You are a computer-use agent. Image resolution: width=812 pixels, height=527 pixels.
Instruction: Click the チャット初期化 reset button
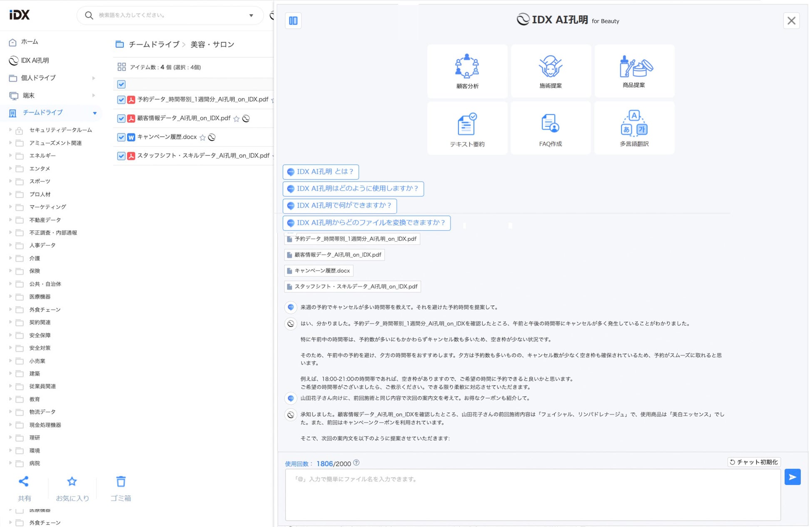[754, 462]
